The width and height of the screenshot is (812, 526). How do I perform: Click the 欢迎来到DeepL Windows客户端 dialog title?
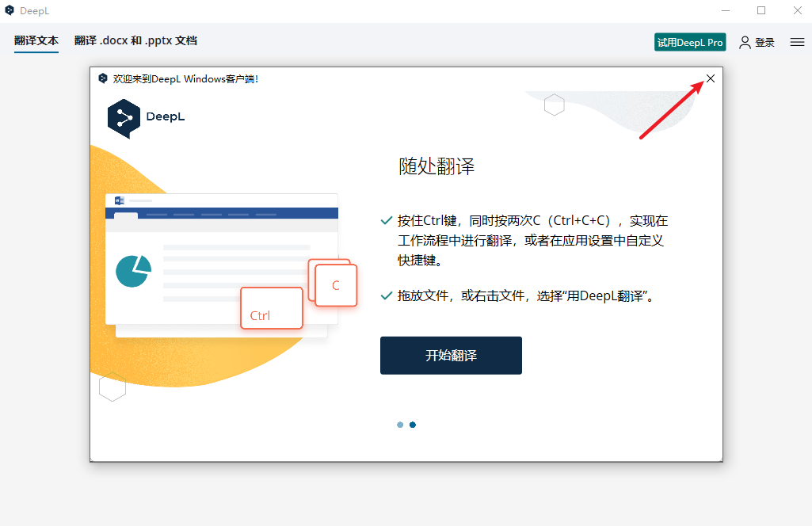pos(185,78)
